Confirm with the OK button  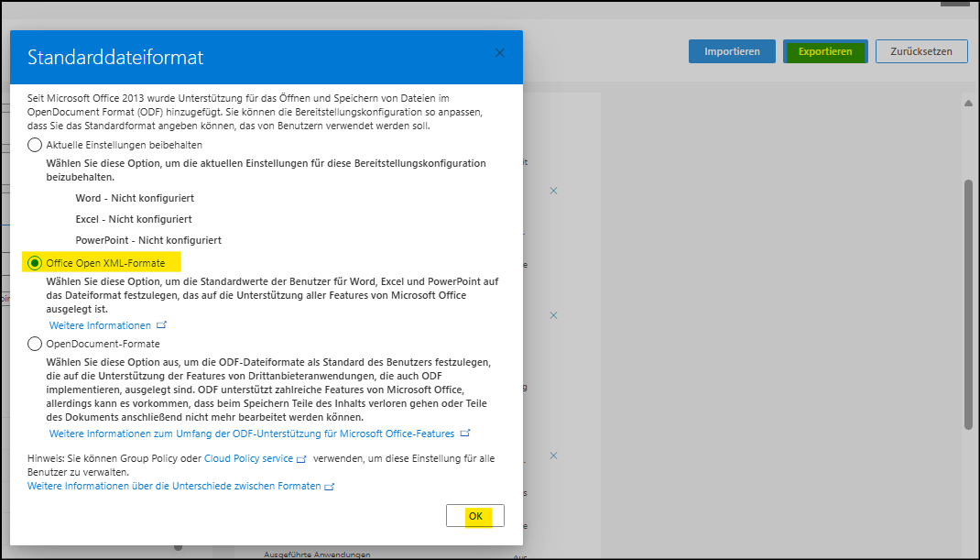pyautogui.click(x=474, y=515)
